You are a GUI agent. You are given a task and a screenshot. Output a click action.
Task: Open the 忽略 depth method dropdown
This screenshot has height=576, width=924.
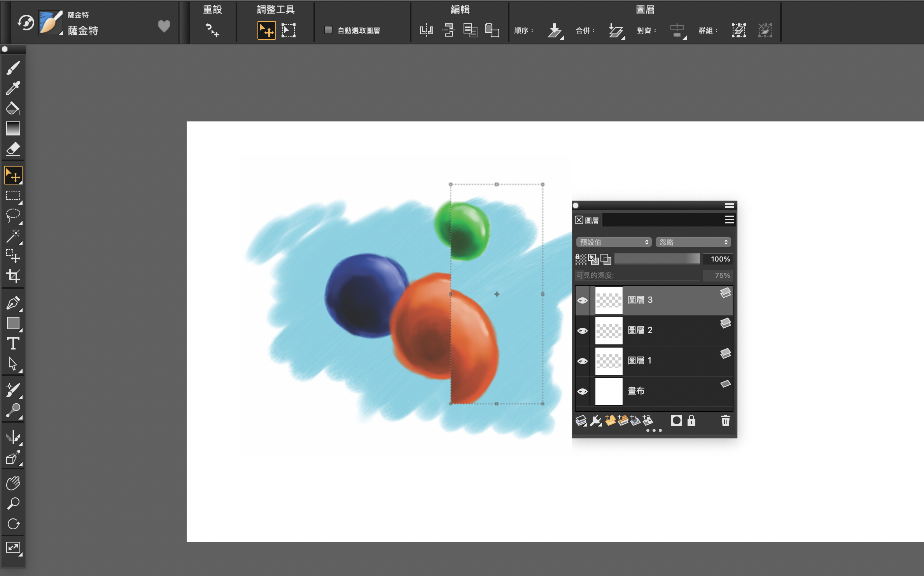pyautogui.click(x=693, y=242)
